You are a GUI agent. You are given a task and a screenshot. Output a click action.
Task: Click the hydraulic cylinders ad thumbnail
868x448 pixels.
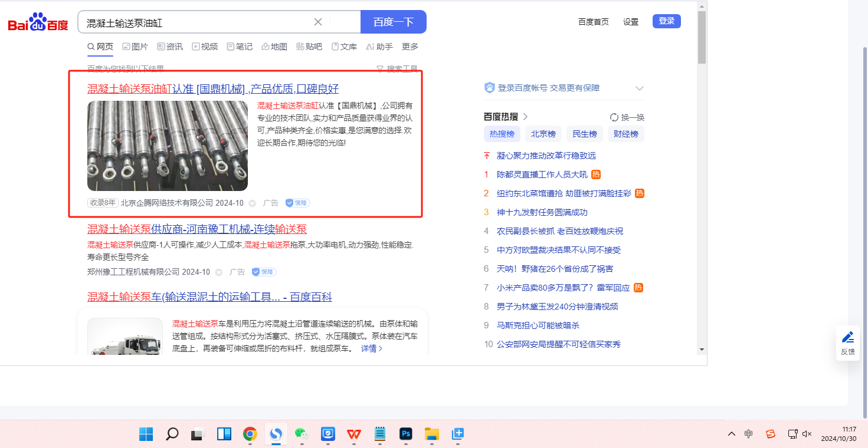[x=168, y=146]
